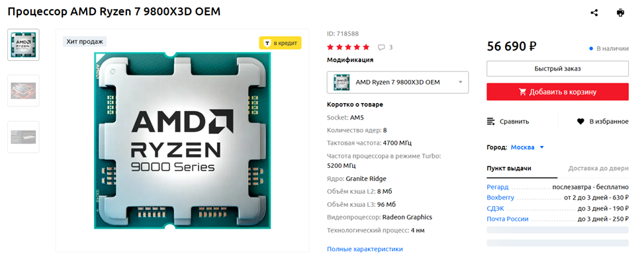The height and width of the screenshot is (267, 644).
Task: Select the second product thumbnail
Action: point(23,91)
